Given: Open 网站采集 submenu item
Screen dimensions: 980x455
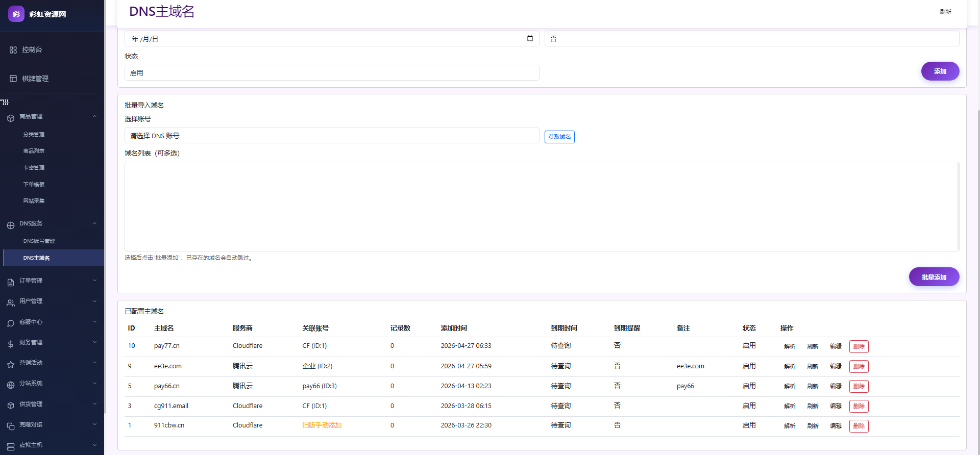Looking at the screenshot, I should coord(34,201).
